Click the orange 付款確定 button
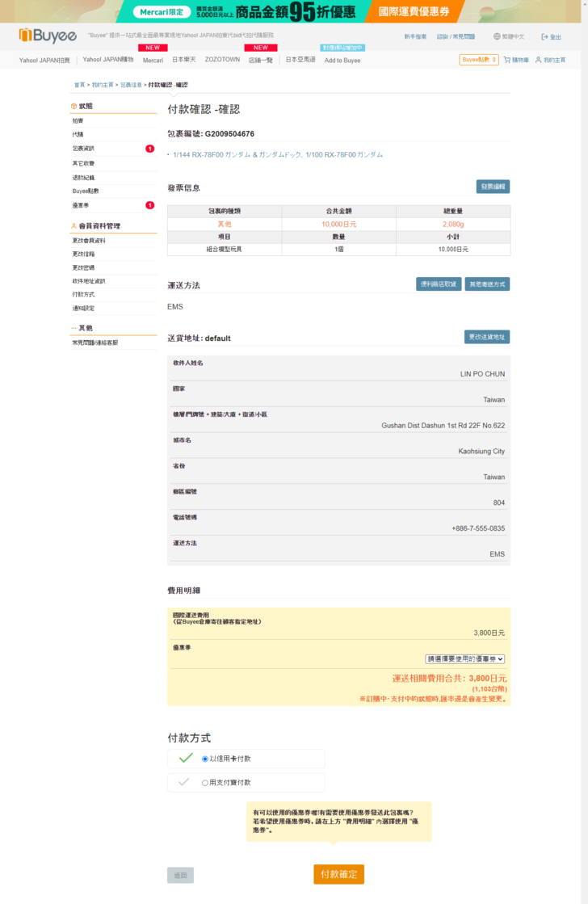 coord(339,874)
